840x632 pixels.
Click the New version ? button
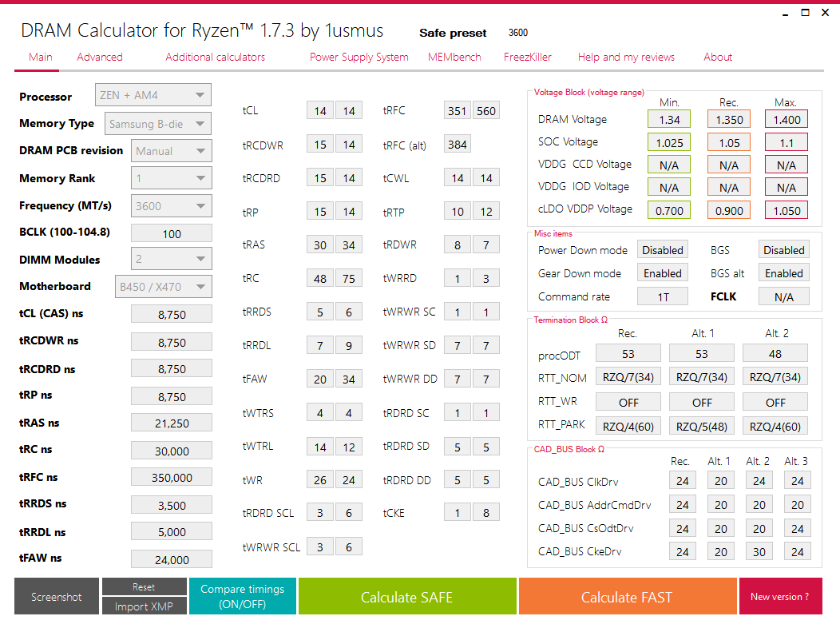pos(780,596)
